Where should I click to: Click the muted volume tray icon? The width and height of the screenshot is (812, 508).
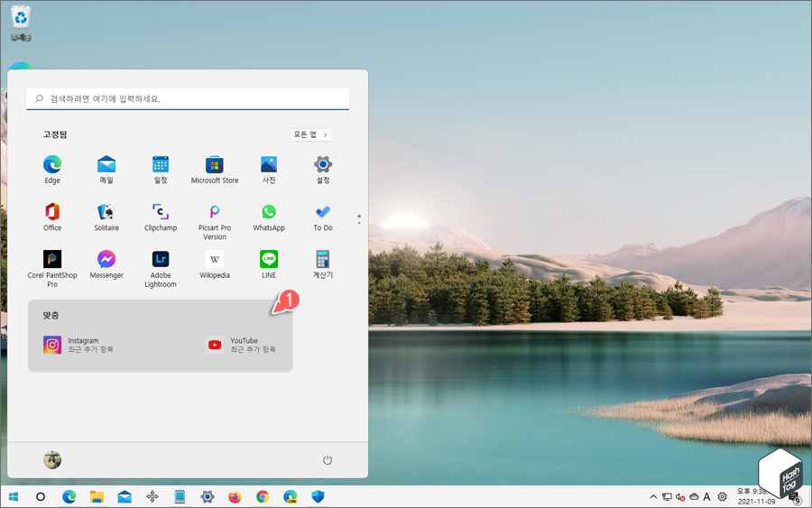[680, 497]
